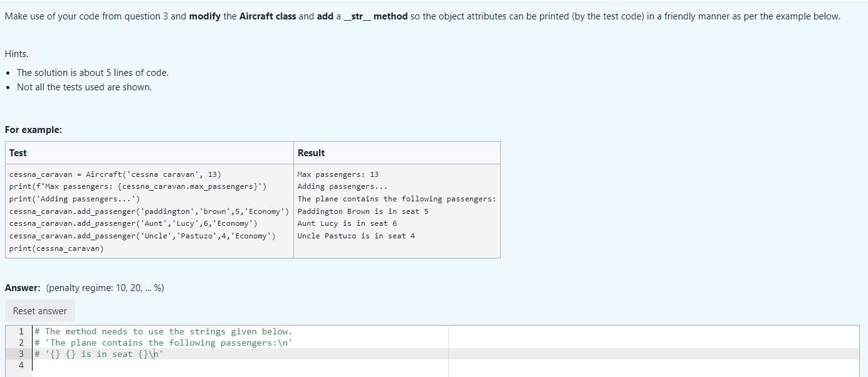
Task: Select the Test column header cell
Action: [17, 152]
